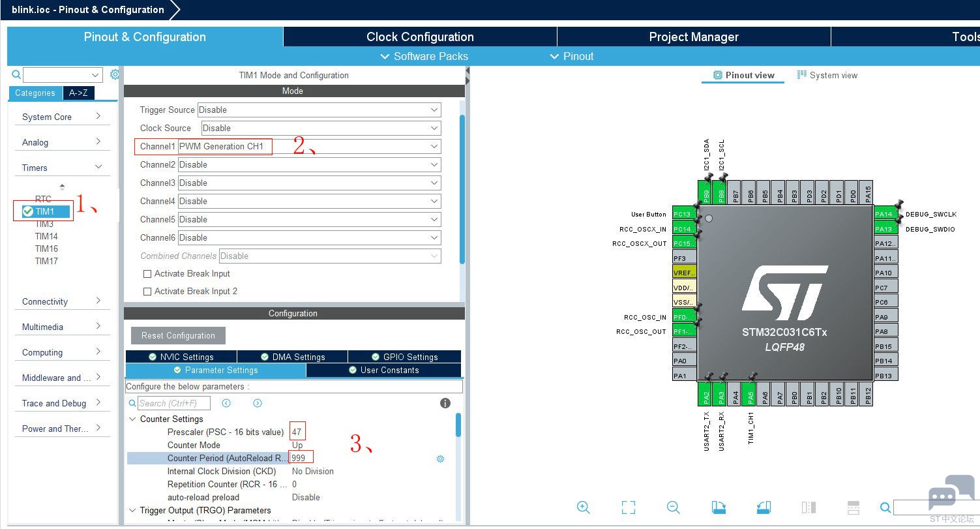Go to next parameter search result
Viewport: 980px width, 529px height.
[258, 403]
